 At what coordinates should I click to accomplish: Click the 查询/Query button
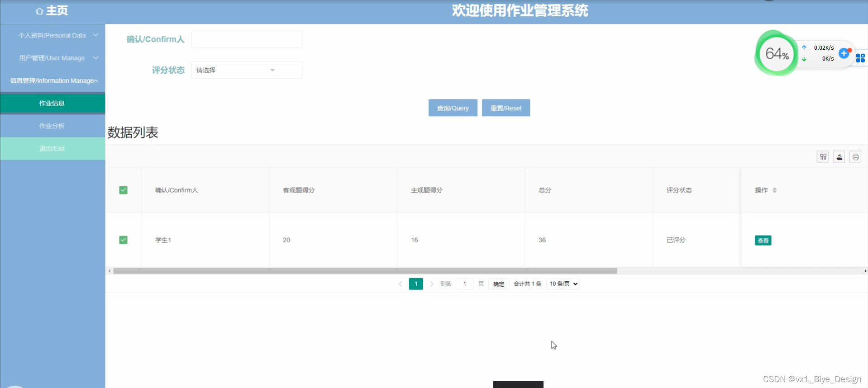[x=453, y=108]
